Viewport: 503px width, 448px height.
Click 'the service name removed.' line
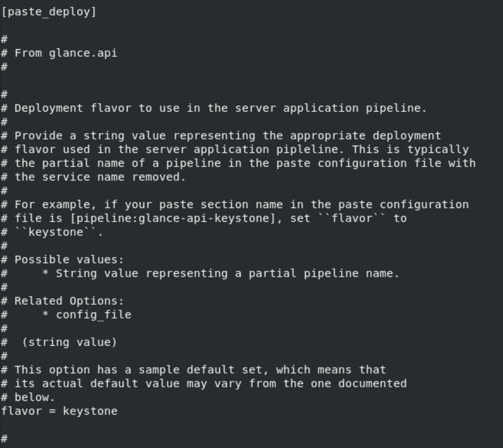click(x=100, y=177)
